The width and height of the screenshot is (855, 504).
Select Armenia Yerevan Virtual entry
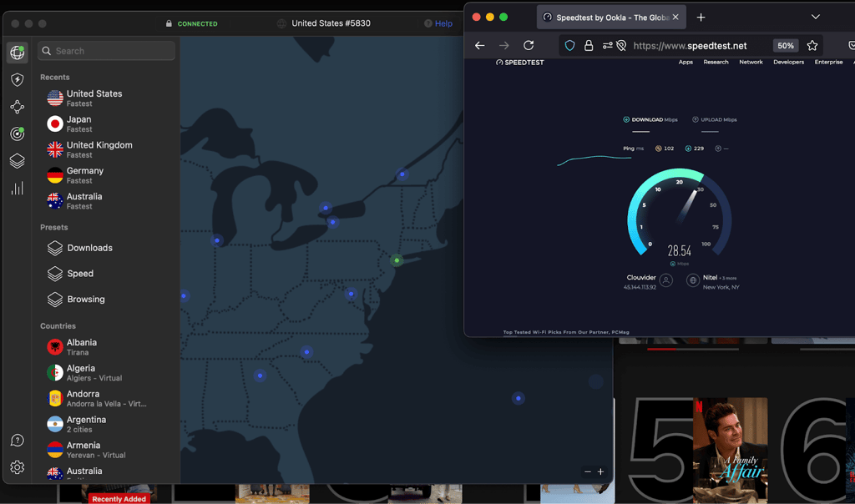pyautogui.click(x=106, y=450)
